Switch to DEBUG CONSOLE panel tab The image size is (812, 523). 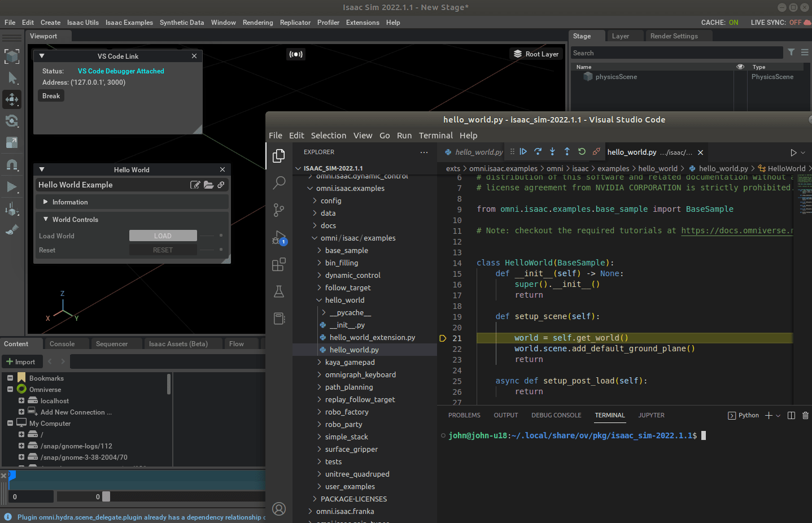point(556,415)
